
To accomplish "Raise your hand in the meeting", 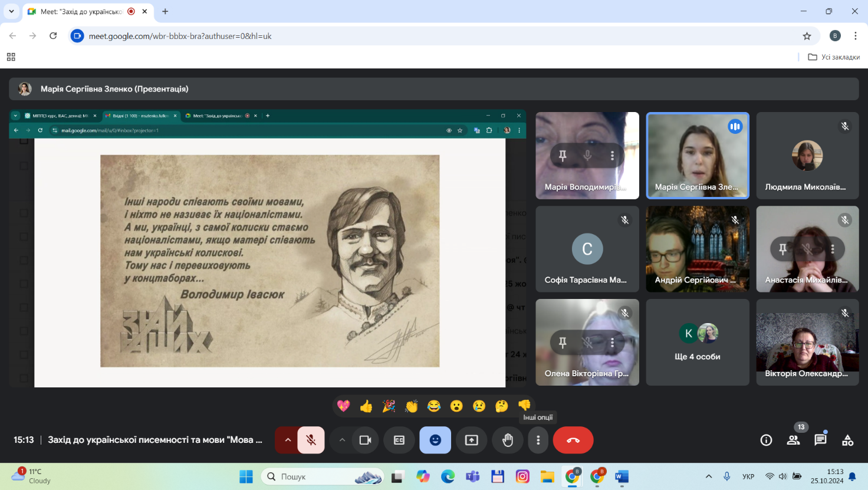I will click(508, 440).
